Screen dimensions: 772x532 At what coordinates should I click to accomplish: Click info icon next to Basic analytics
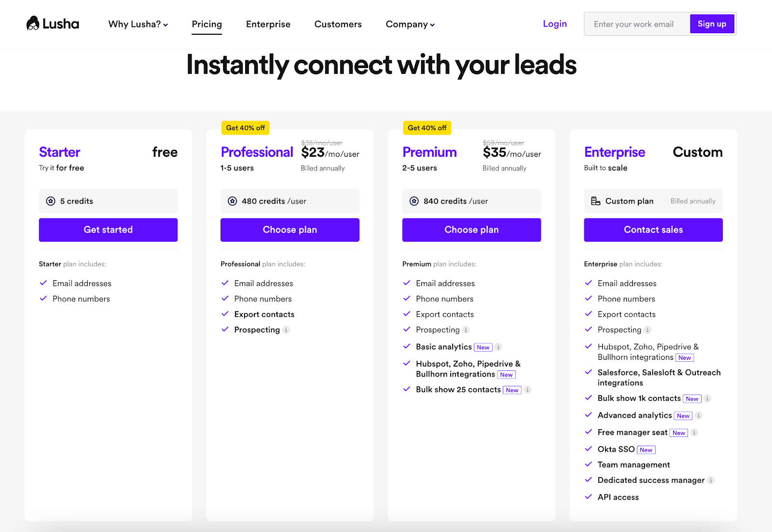point(498,347)
